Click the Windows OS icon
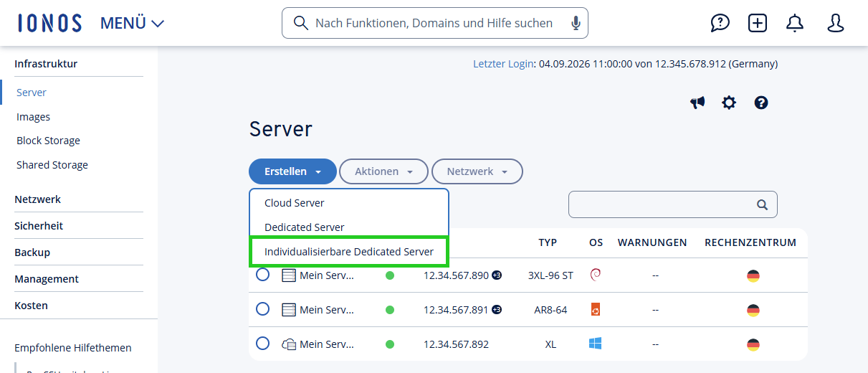The height and width of the screenshot is (373, 868). (x=595, y=344)
